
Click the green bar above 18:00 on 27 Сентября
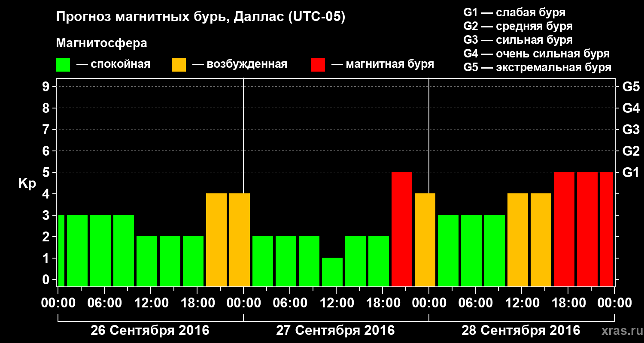379,261
